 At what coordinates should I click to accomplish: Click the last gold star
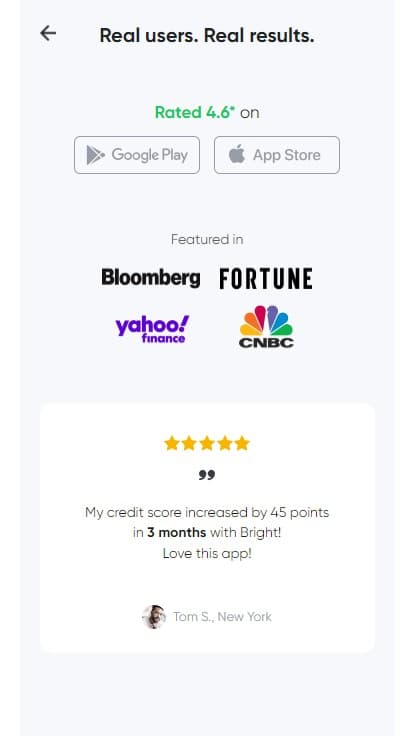click(x=242, y=443)
